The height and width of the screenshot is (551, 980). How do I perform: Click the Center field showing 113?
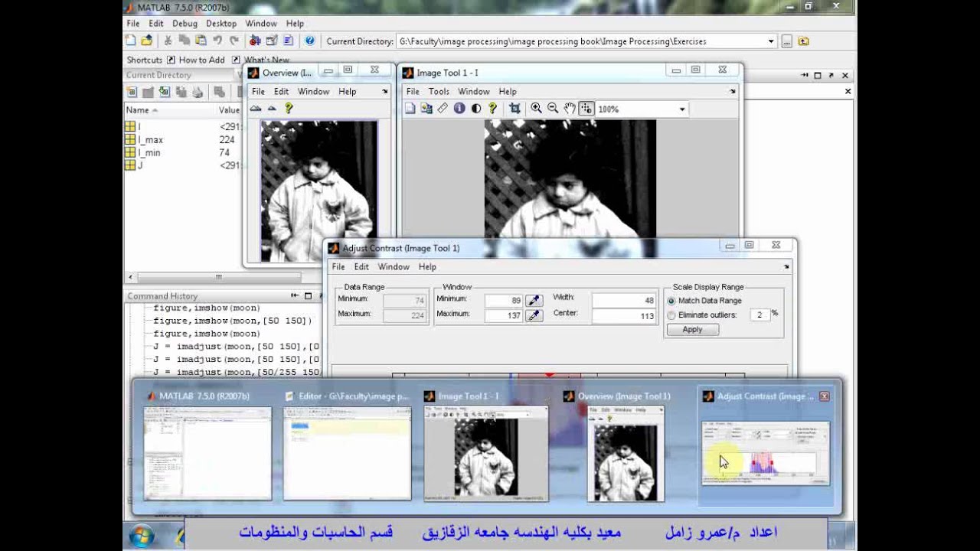point(624,315)
